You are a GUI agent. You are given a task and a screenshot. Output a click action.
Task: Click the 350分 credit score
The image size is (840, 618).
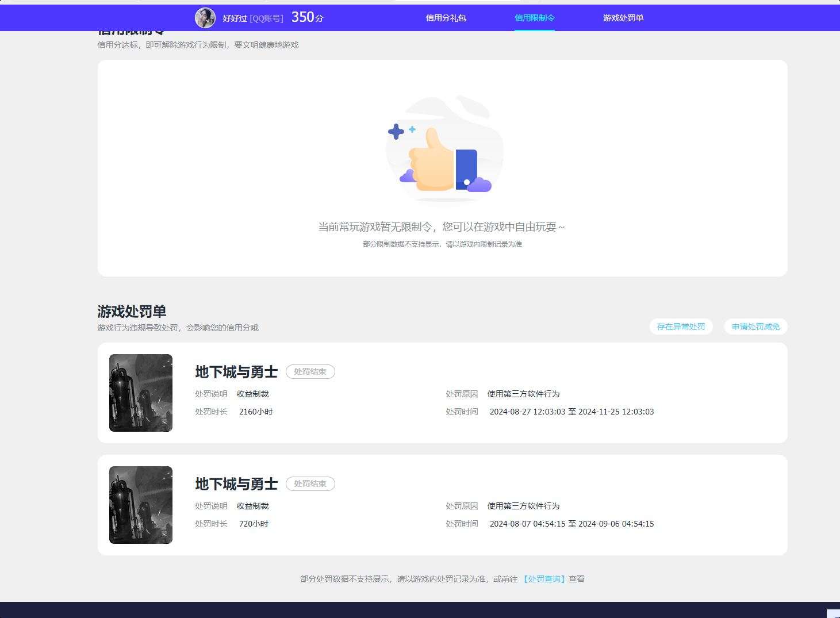point(308,17)
